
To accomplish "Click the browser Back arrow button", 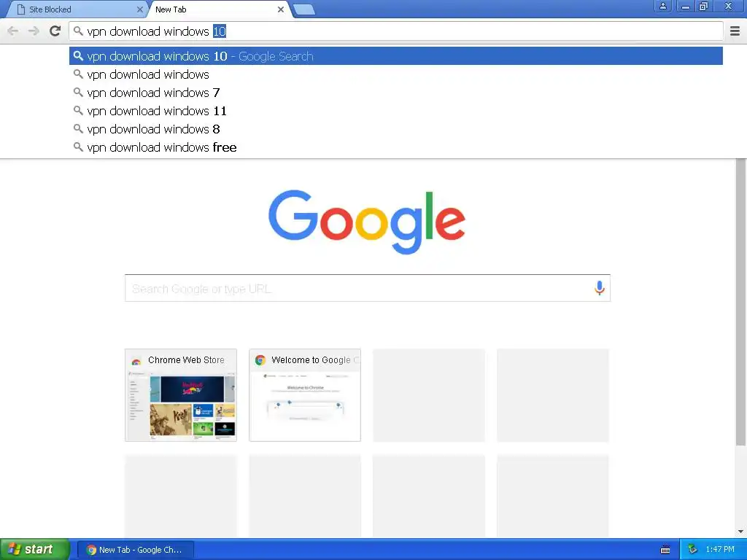I will click(x=13, y=31).
